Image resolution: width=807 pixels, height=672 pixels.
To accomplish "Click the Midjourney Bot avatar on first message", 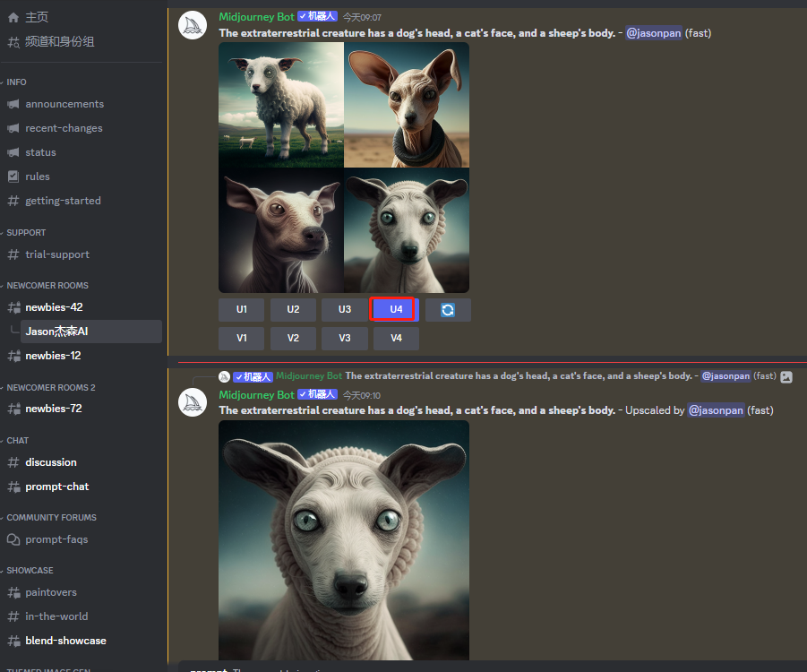I will pyautogui.click(x=193, y=25).
